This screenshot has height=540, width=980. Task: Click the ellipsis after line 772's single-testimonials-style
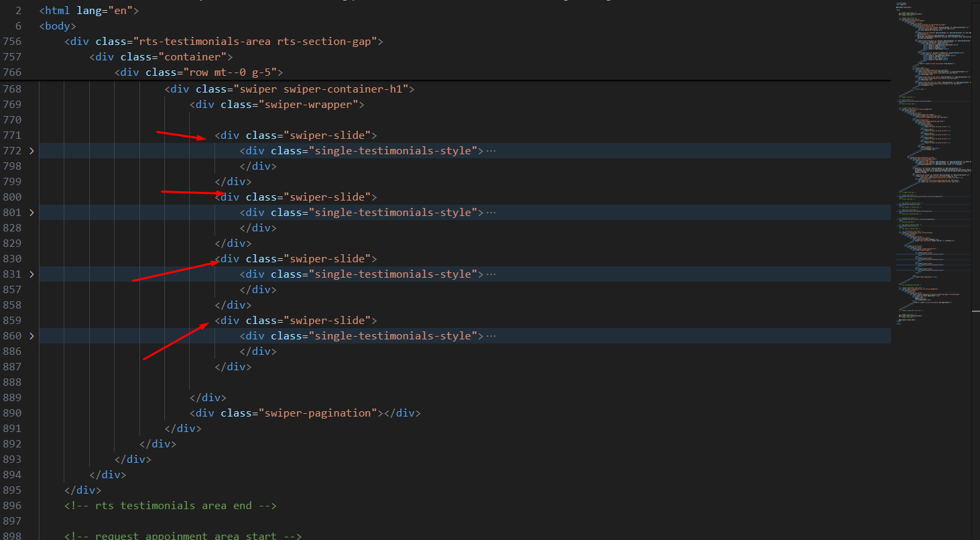coord(491,151)
